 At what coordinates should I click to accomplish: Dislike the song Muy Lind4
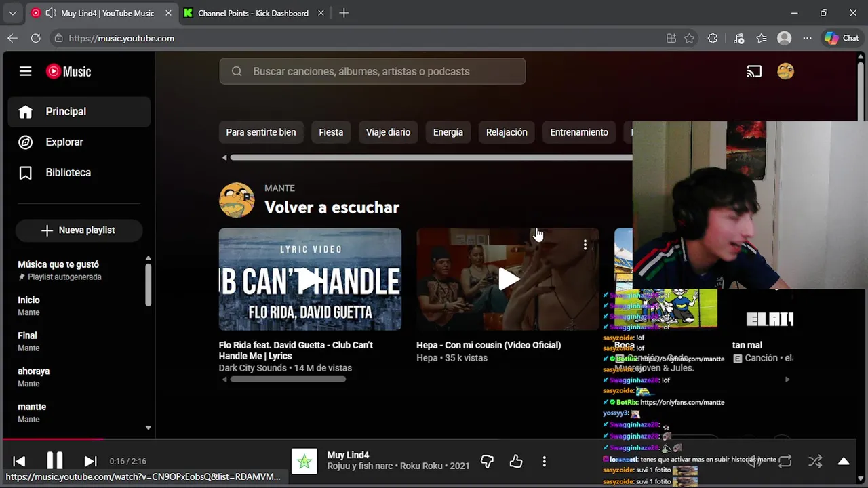(x=487, y=462)
